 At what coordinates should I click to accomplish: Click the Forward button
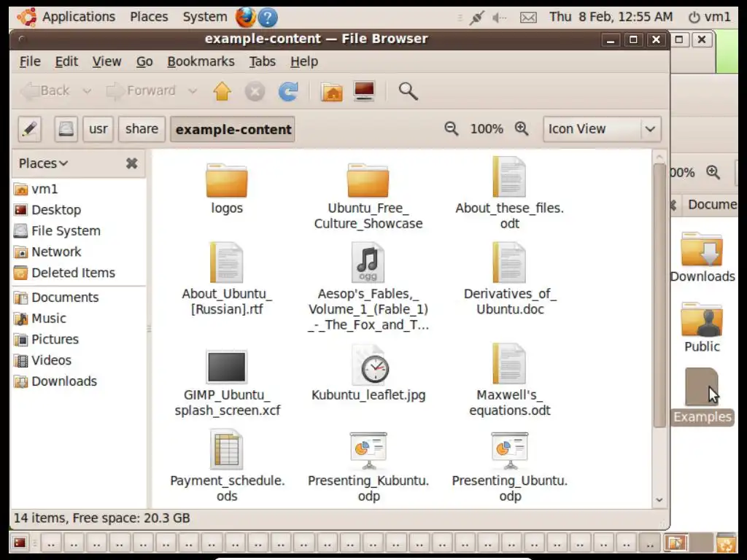click(x=141, y=90)
